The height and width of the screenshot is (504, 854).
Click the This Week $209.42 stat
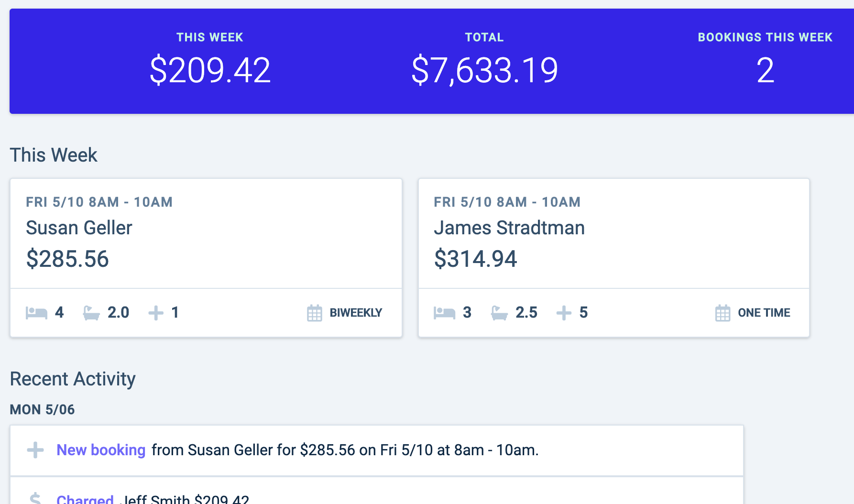click(x=210, y=70)
